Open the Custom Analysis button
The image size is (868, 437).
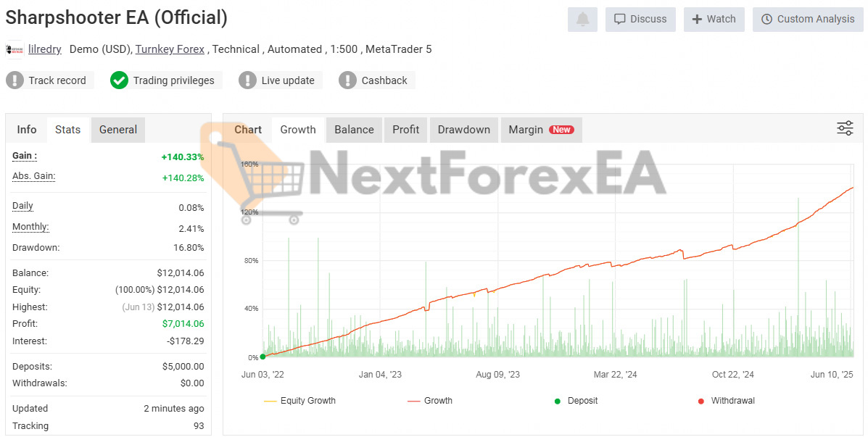[x=807, y=20]
